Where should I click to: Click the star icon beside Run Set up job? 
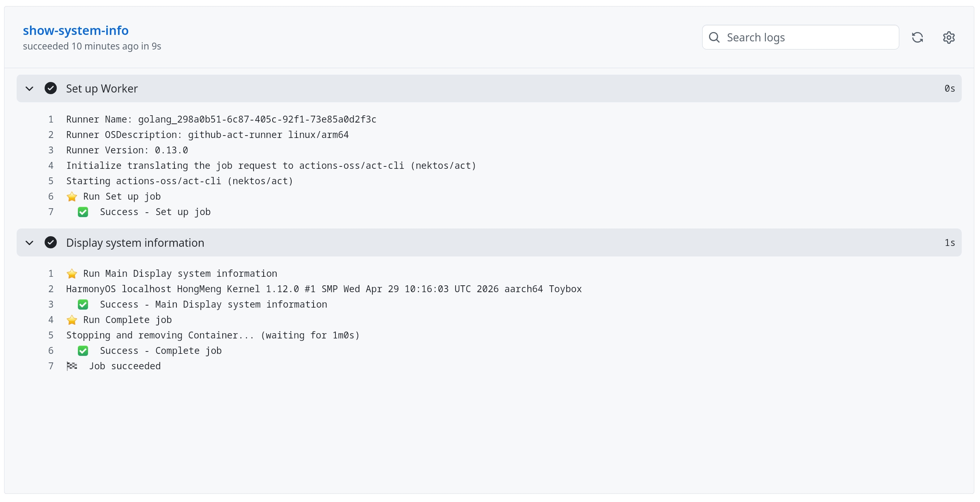(x=72, y=196)
